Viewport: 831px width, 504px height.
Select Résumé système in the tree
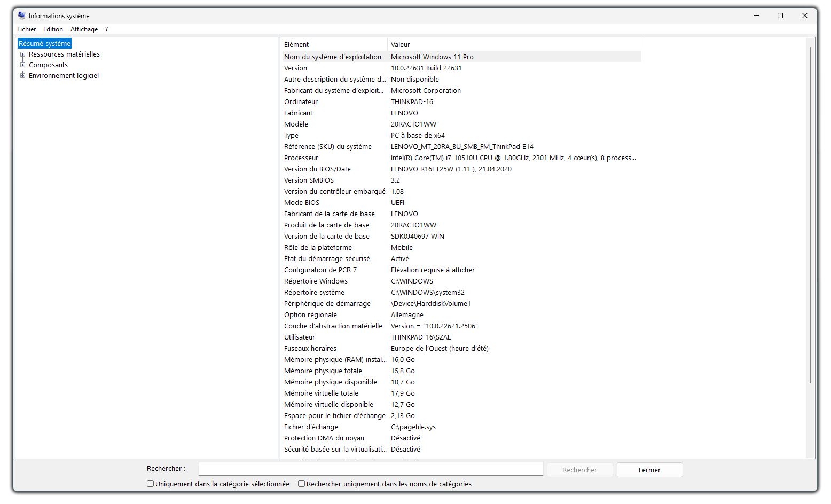(x=44, y=44)
